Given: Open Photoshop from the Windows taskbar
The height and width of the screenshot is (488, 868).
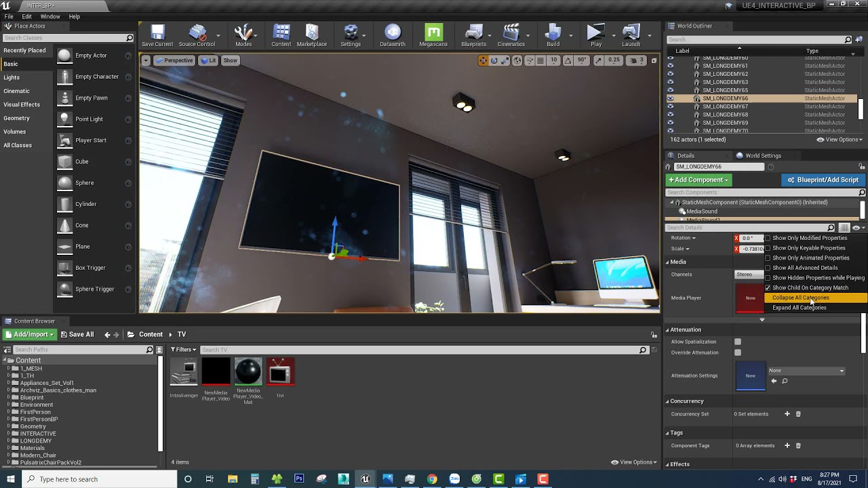Looking at the screenshot, I should pyautogui.click(x=299, y=479).
